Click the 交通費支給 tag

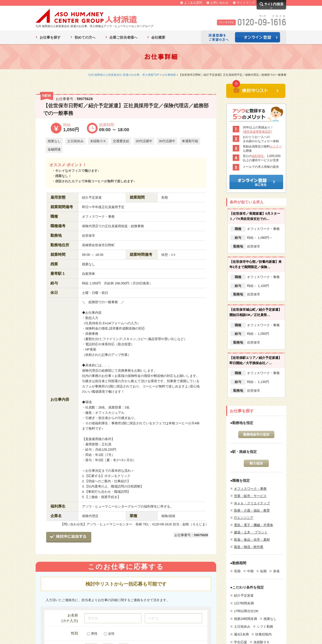(121, 141)
